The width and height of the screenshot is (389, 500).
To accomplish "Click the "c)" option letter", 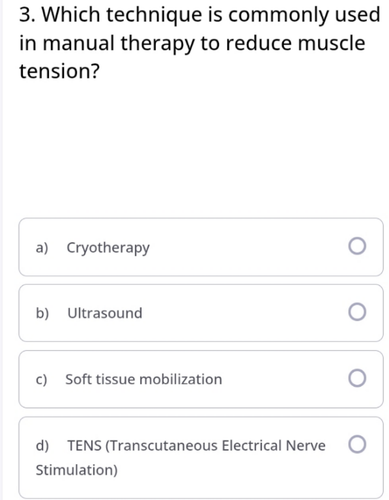I will (41, 380).
